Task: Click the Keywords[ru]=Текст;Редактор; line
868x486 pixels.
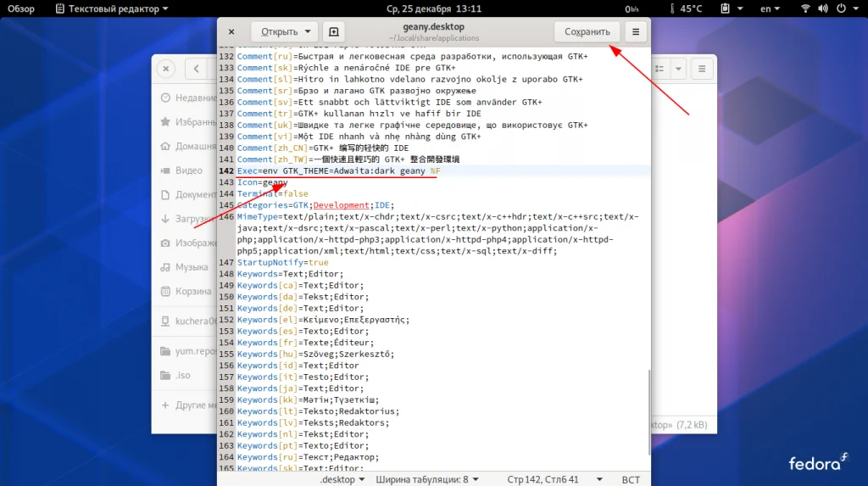Action: [x=308, y=457]
